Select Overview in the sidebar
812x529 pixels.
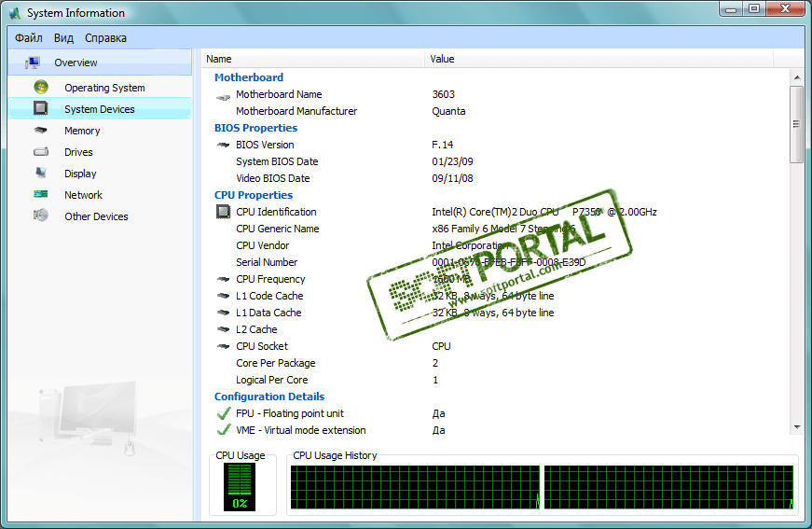pos(100,63)
